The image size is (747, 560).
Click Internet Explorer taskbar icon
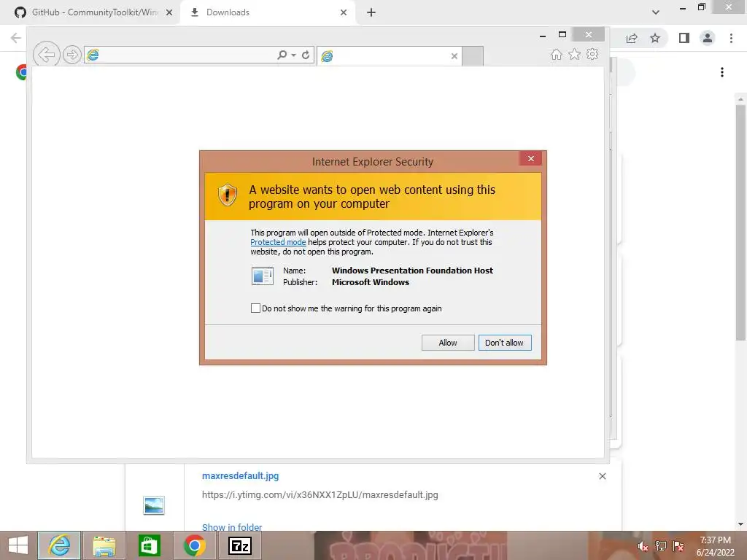(x=59, y=545)
